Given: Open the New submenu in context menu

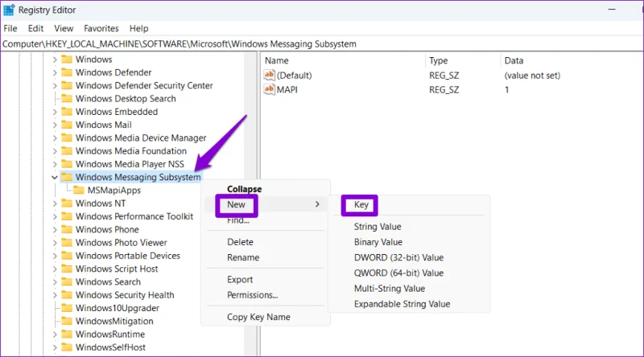Looking at the screenshot, I should (x=266, y=204).
